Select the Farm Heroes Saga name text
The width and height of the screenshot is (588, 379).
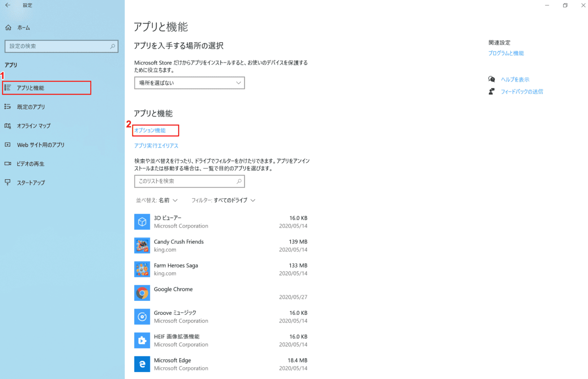tap(176, 265)
